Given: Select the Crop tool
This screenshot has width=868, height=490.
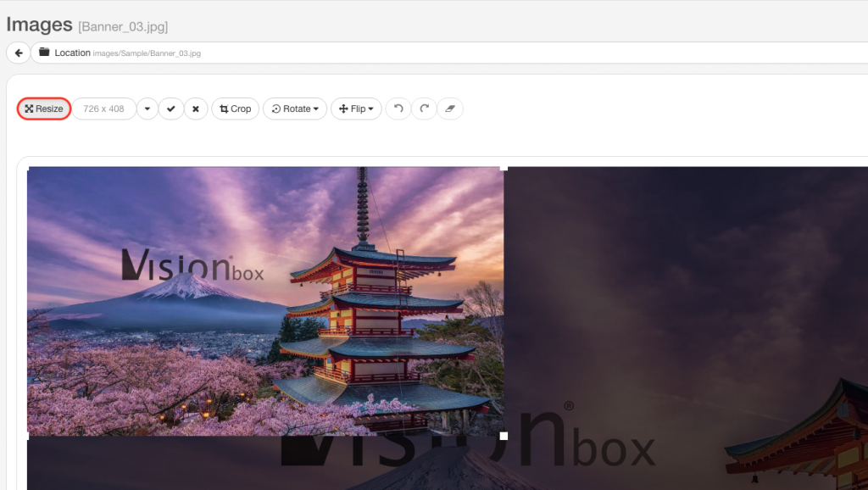Looking at the screenshot, I should point(236,109).
